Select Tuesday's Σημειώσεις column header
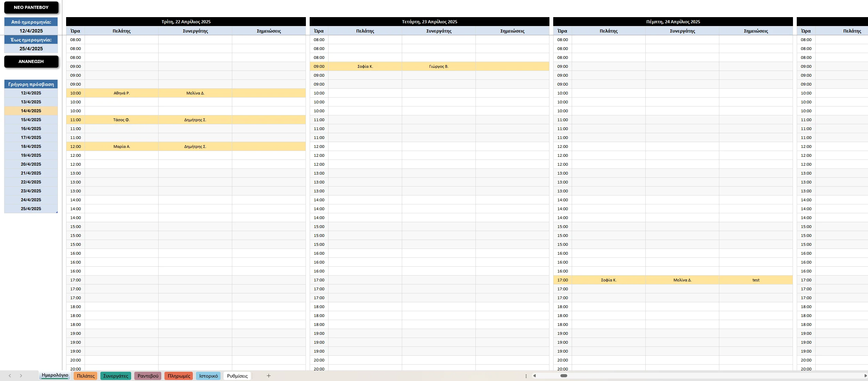This screenshot has width=868, height=381. pyautogui.click(x=269, y=31)
